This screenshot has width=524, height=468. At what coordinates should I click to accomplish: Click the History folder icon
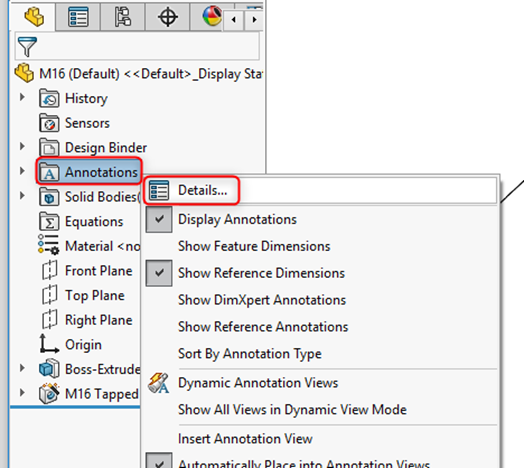pyautogui.click(x=49, y=98)
